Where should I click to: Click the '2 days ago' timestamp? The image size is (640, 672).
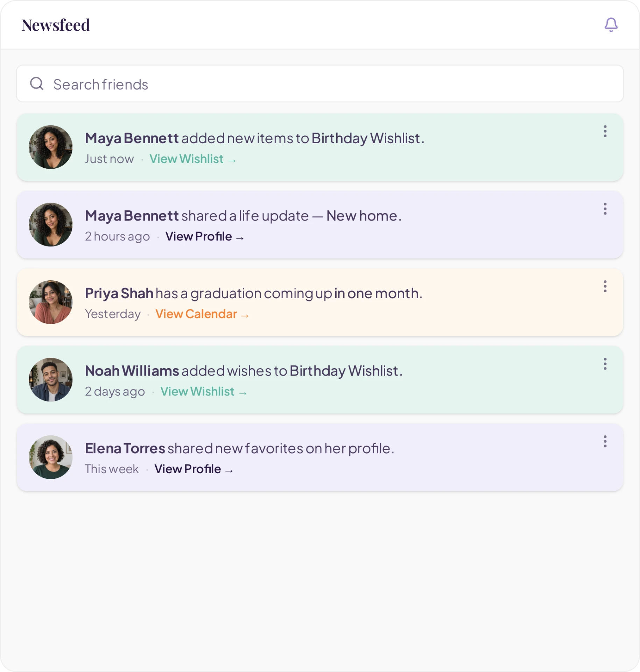pos(115,392)
